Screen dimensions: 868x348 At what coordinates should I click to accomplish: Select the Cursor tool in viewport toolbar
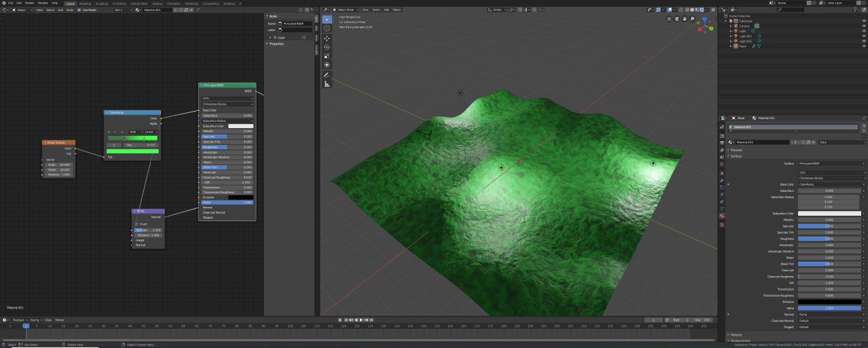point(327,29)
